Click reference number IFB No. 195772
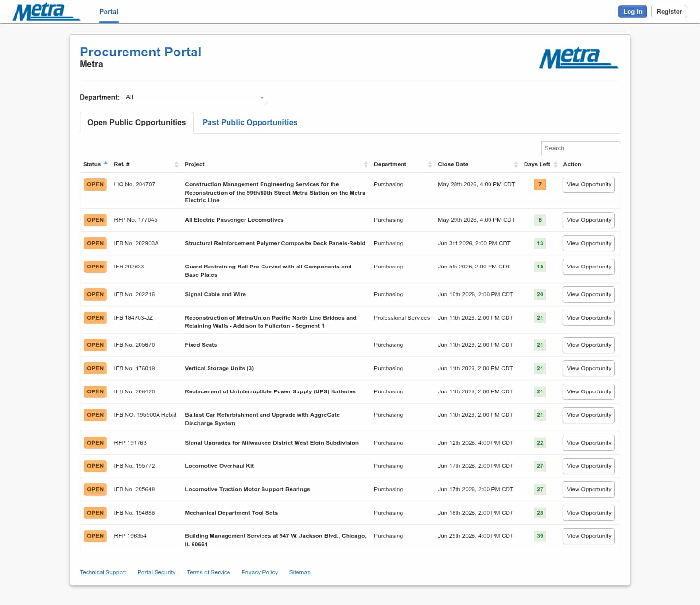 tap(134, 466)
